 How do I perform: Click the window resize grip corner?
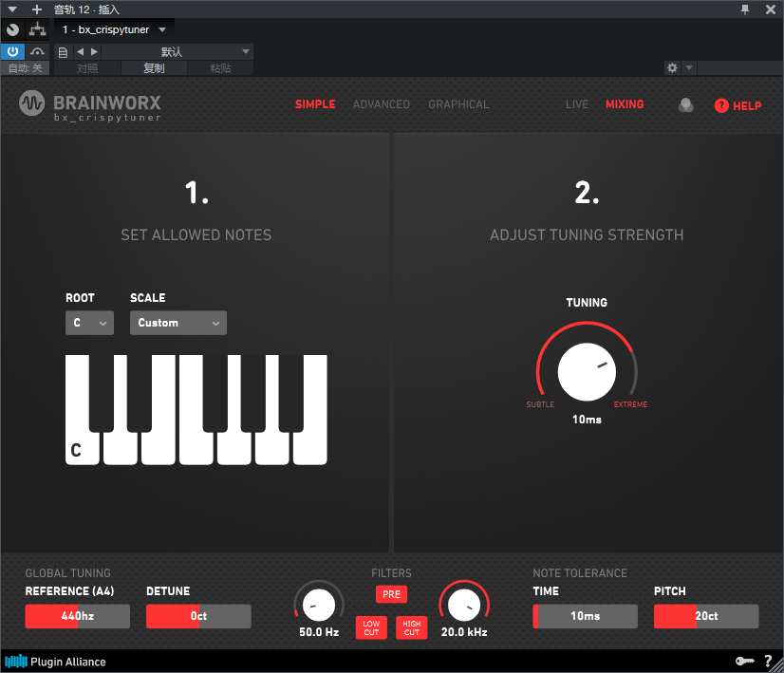point(778,667)
